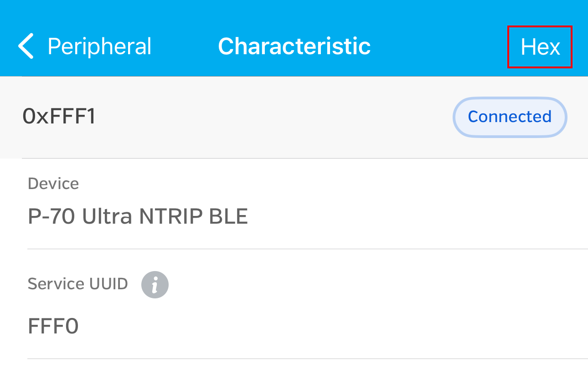Click blank area right of Service UUID info icon
The height and width of the screenshot is (369, 588).
(x=365, y=285)
